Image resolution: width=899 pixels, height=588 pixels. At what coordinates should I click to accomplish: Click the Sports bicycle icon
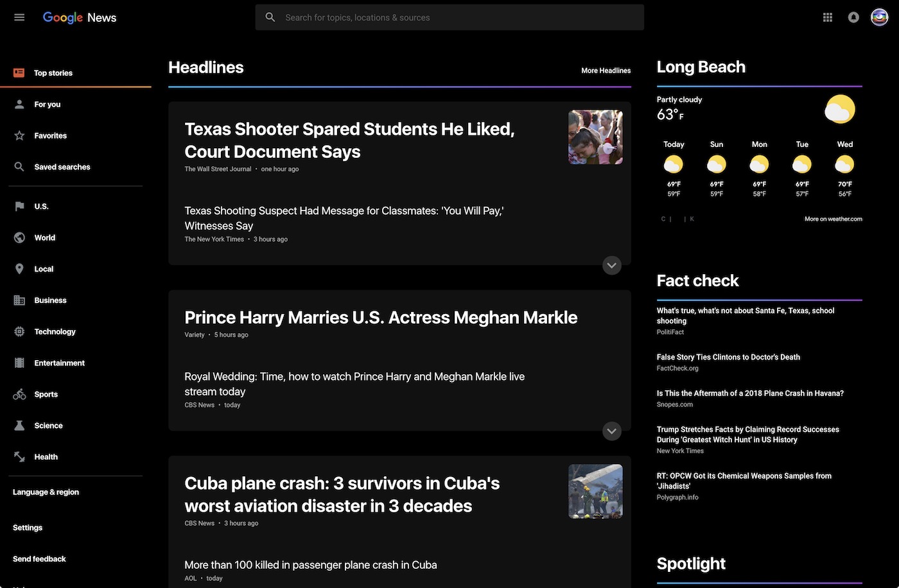pos(19,394)
